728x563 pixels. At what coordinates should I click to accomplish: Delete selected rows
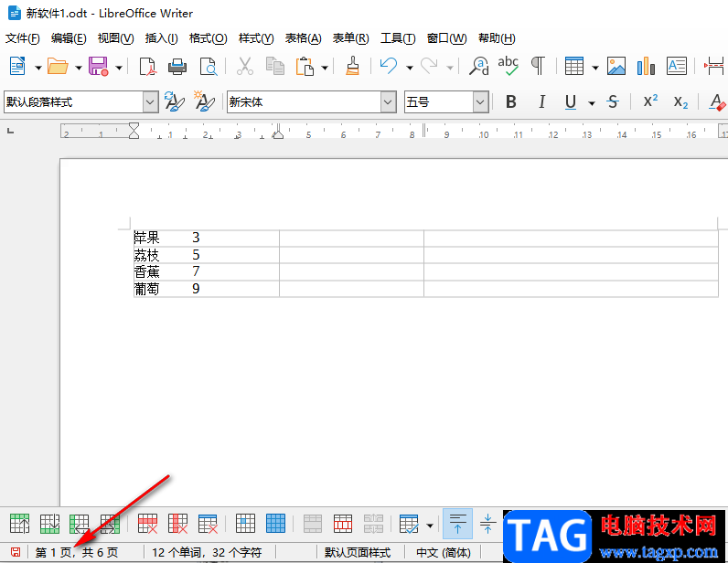click(x=147, y=524)
